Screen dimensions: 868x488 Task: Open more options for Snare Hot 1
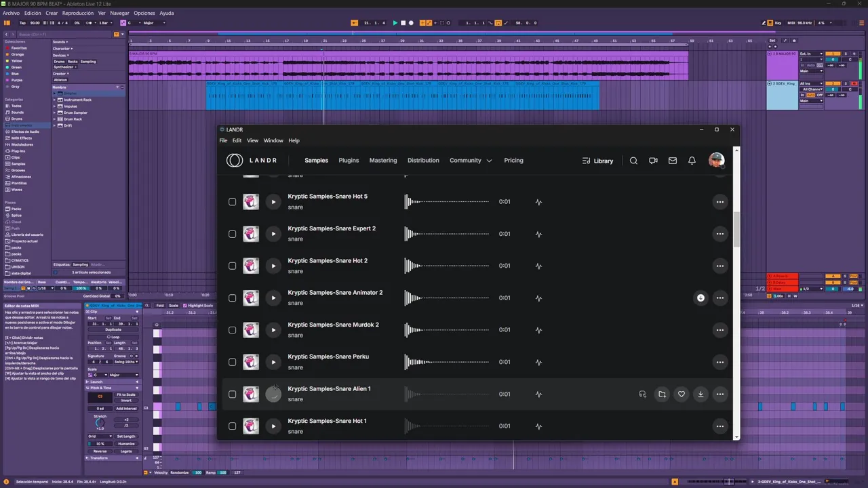720,426
